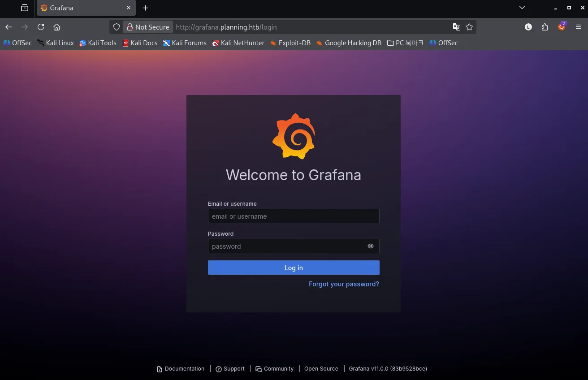Image resolution: width=588 pixels, height=380 pixels.
Task: Open the tracking protection shield icon
Action: (x=117, y=27)
